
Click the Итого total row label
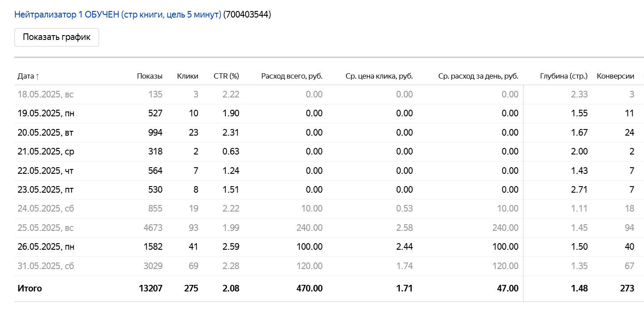[x=29, y=288]
